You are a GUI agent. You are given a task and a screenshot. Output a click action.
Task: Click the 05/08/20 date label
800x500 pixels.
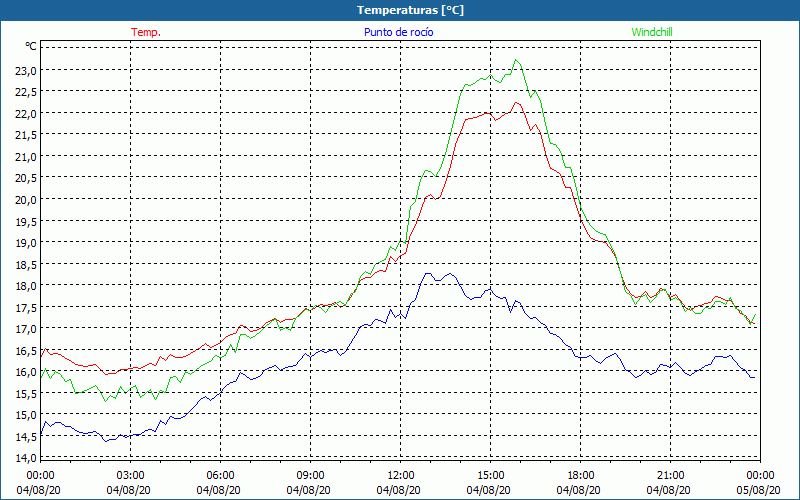757,490
